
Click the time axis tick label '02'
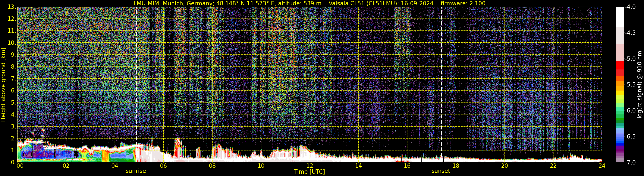pyautogui.click(x=66, y=166)
